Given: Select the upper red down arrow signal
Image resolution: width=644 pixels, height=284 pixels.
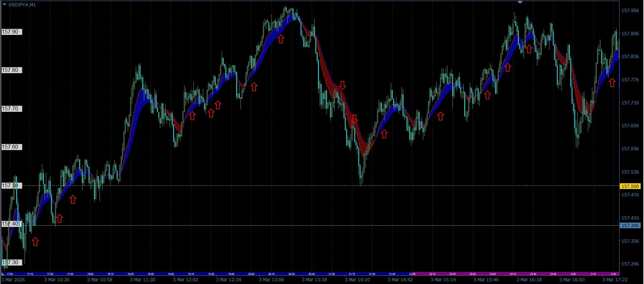Looking at the screenshot, I should 342,85.
